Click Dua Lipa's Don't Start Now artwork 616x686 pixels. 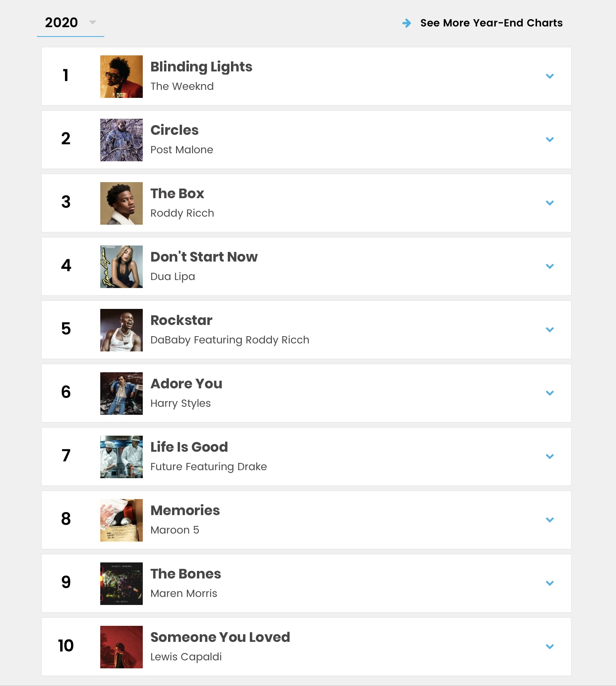point(121,267)
